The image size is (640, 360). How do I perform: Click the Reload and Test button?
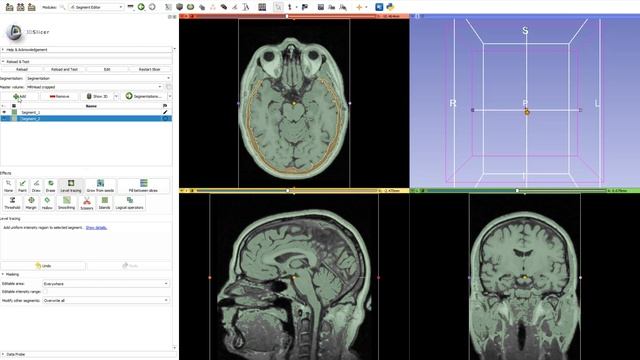(x=64, y=69)
